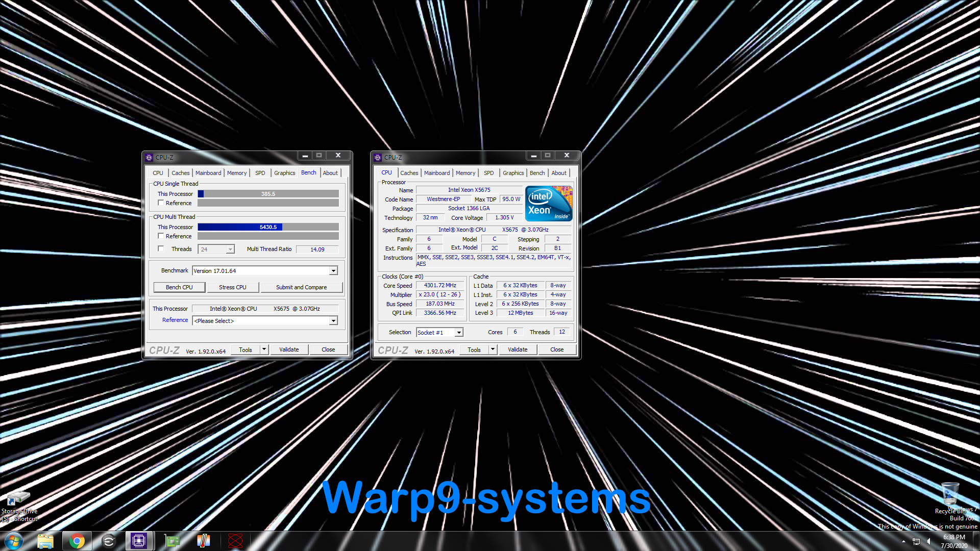
Task: Click the taskbar clock showing 6:38 PM
Action: [954, 541]
